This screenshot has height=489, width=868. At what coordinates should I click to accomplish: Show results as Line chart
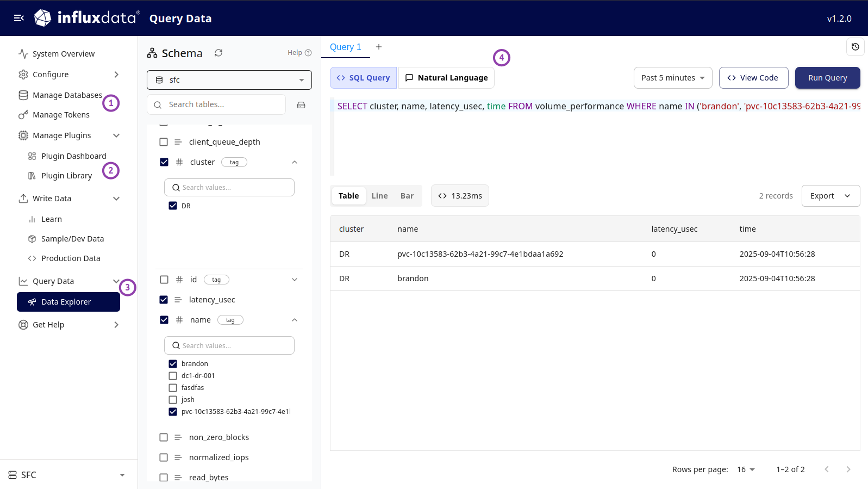coord(379,196)
